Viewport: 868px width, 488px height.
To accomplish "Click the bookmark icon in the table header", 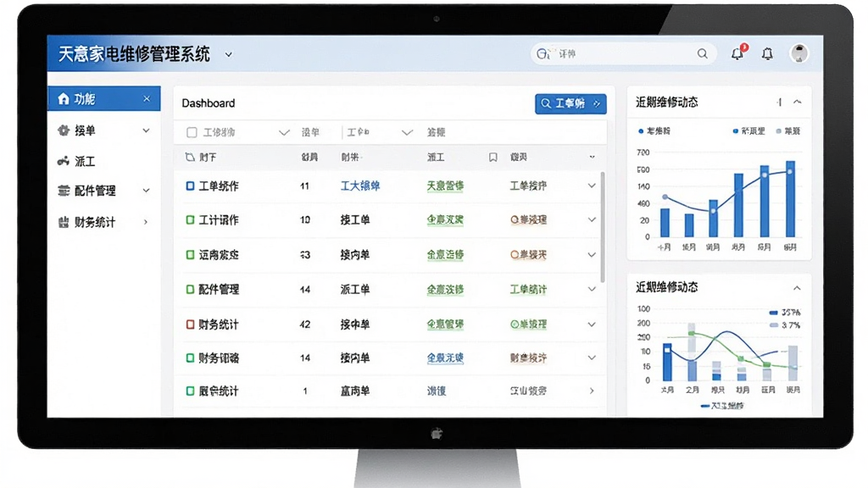I will (x=492, y=158).
